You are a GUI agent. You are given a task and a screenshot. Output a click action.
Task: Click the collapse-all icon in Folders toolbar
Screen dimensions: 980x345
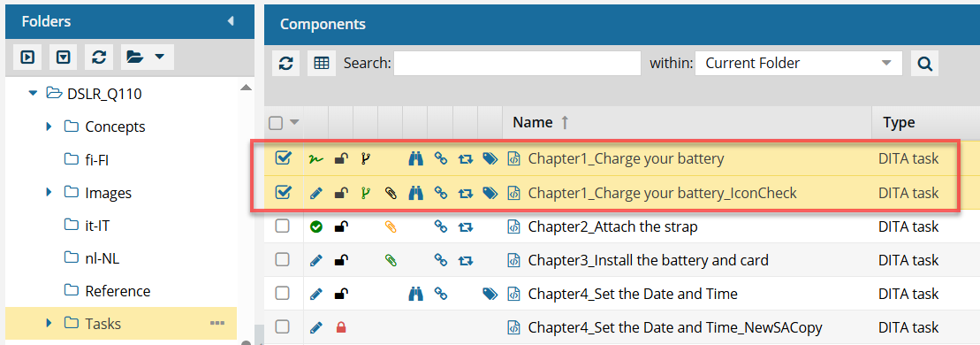[x=63, y=57]
